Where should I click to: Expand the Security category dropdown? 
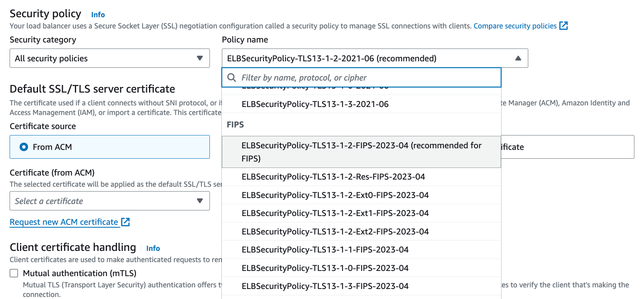click(110, 58)
